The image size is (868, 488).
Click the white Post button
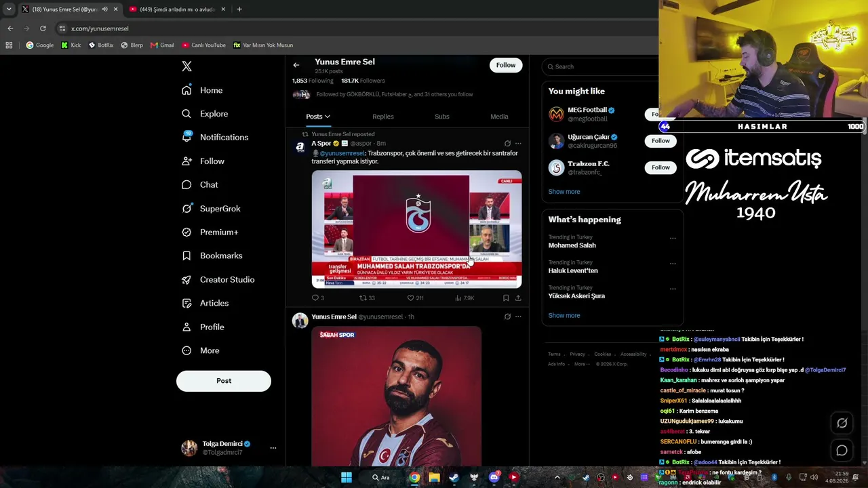click(224, 381)
